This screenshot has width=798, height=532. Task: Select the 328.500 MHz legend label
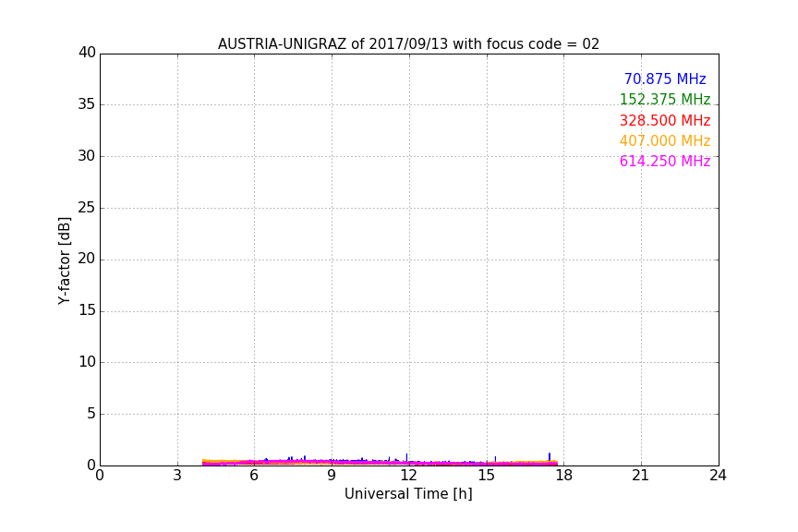click(665, 121)
